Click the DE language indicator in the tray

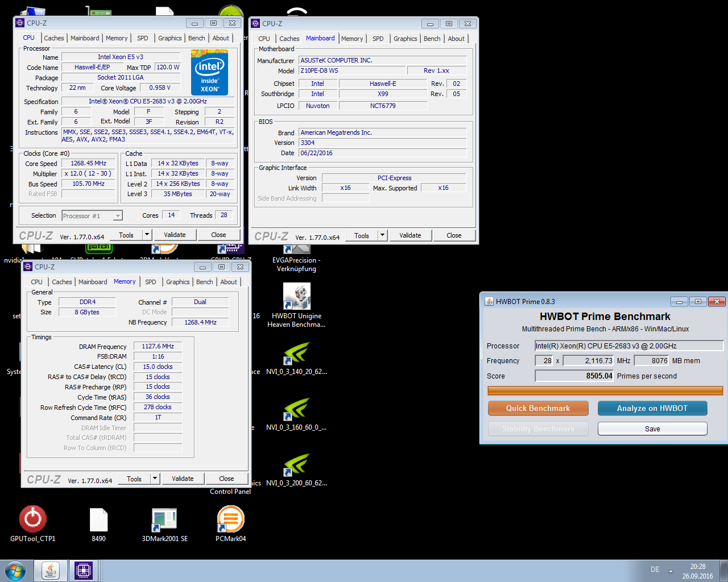pyautogui.click(x=655, y=569)
